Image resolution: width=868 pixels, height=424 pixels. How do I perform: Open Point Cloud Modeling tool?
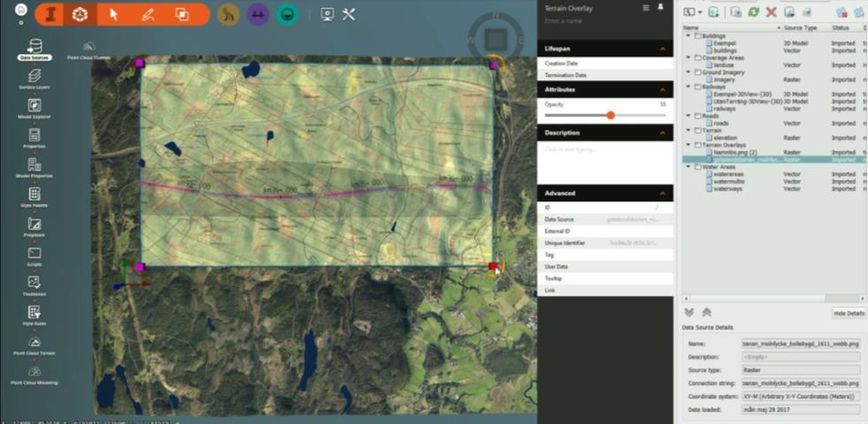(34, 375)
